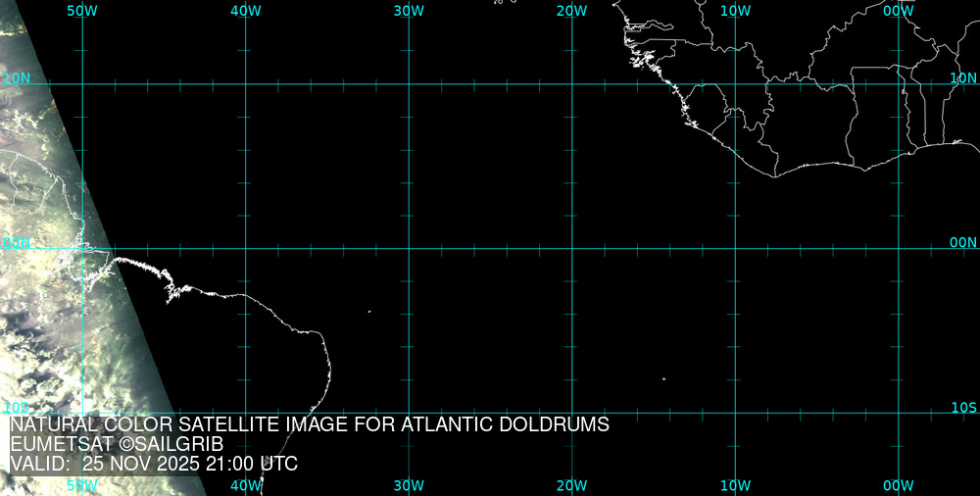Screen dimensions: 980x496
Task: Click the 'EUMETSAT ©SAILGRIB' credit text
Action: (117, 444)
